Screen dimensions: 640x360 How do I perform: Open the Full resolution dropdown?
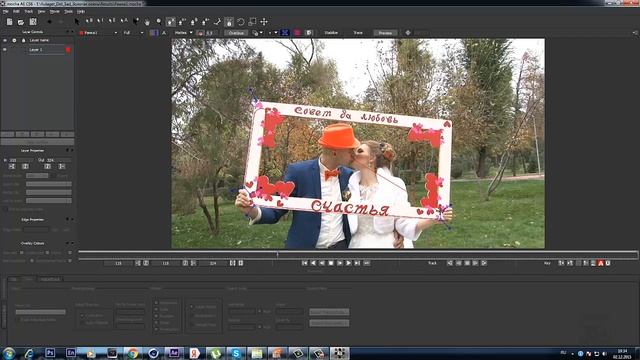tap(133, 33)
